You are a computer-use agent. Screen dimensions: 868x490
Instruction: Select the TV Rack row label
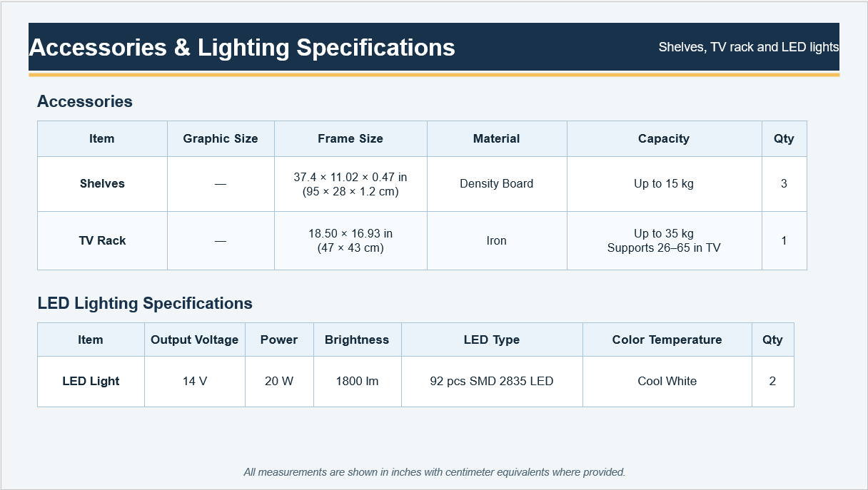[x=102, y=240]
